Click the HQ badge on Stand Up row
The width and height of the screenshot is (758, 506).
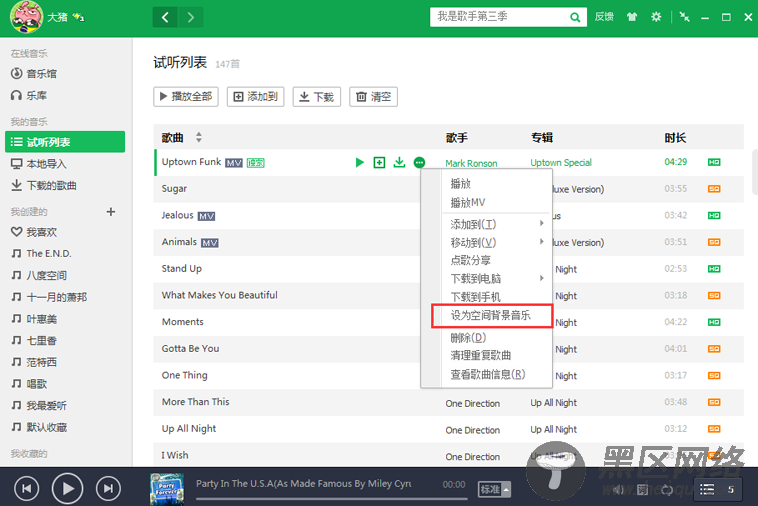[x=714, y=269]
